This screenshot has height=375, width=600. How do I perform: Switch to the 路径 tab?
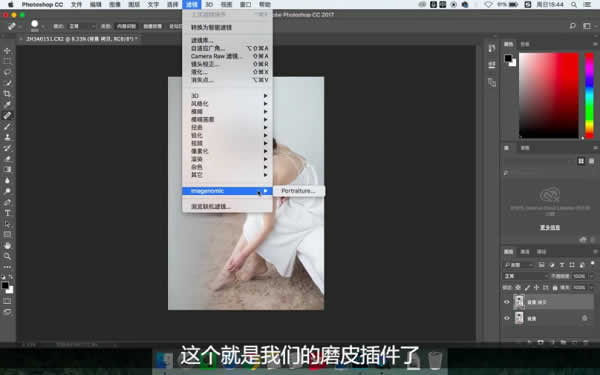click(x=541, y=251)
